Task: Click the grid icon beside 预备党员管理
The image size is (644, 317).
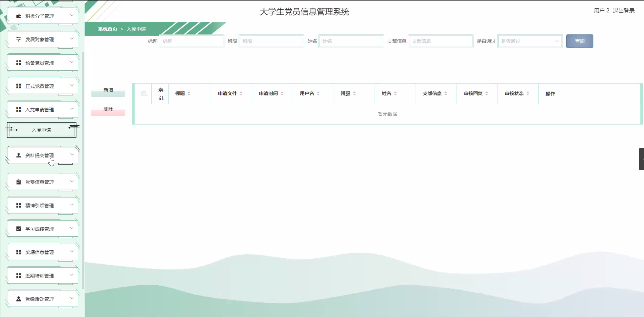Action: tap(19, 63)
